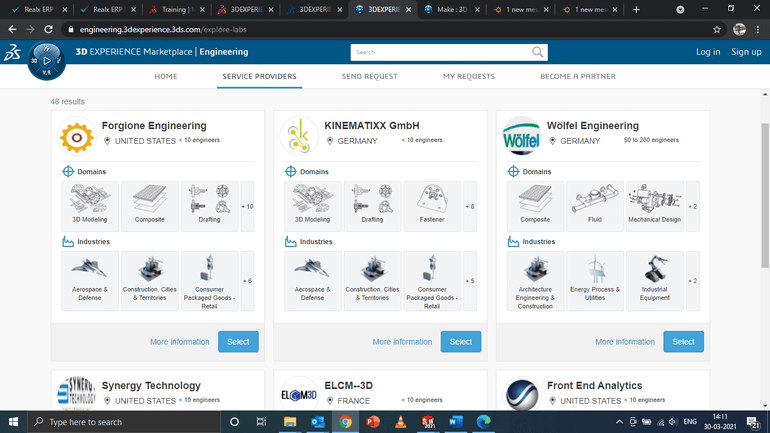The image size is (770, 433).
Task: Choose Energy Process & Utilities industry tile
Action: (x=595, y=281)
